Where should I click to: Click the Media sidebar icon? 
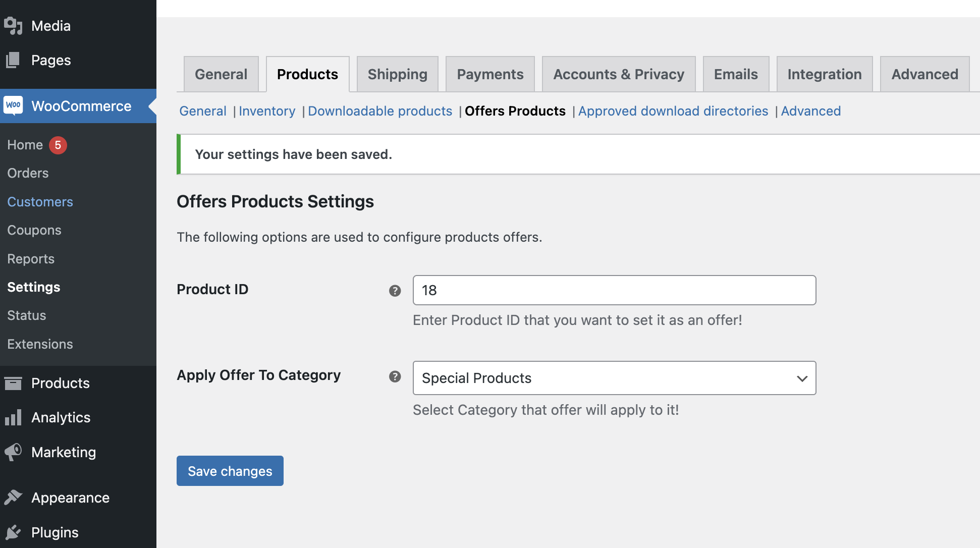pos(14,26)
